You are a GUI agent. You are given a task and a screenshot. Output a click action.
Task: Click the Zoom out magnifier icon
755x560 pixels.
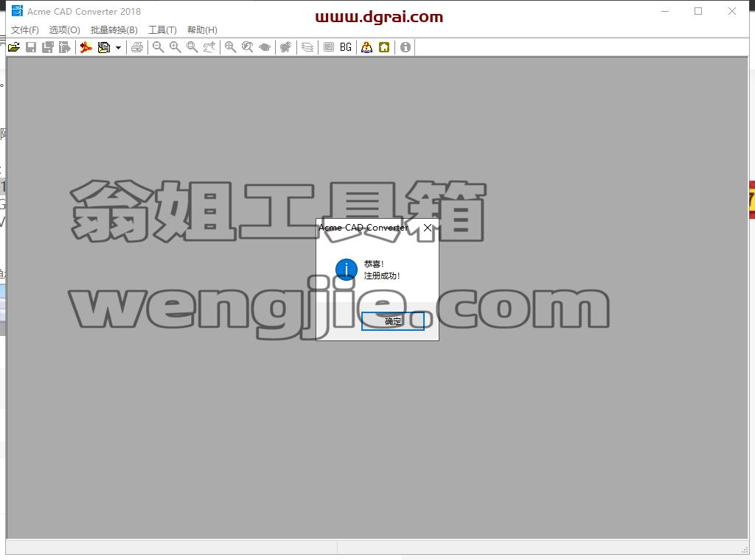[x=158, y=47]
